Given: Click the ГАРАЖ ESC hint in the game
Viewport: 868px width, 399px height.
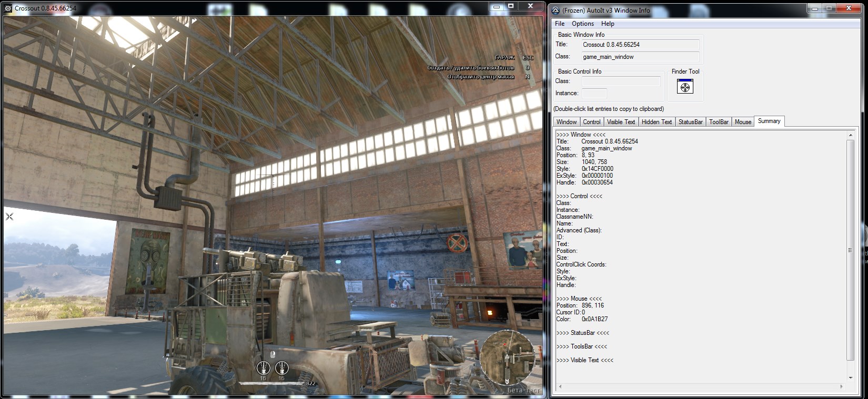Looking at the screenshot, I should 514,58.
